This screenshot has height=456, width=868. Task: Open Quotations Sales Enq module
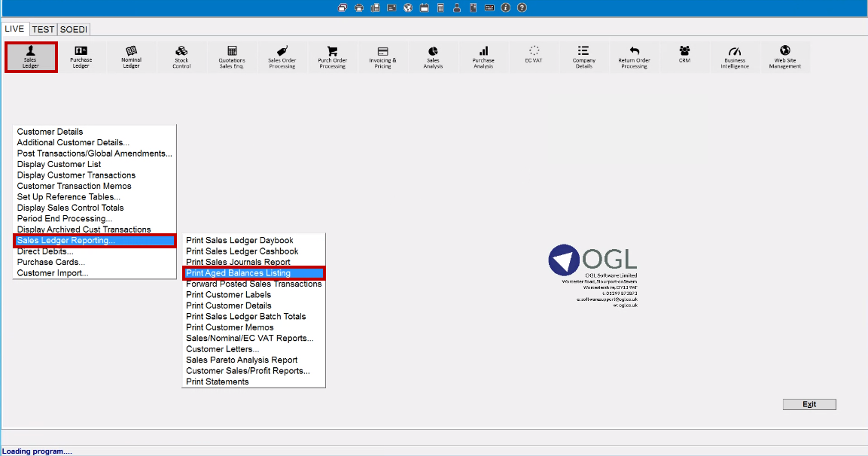[232, 57]
